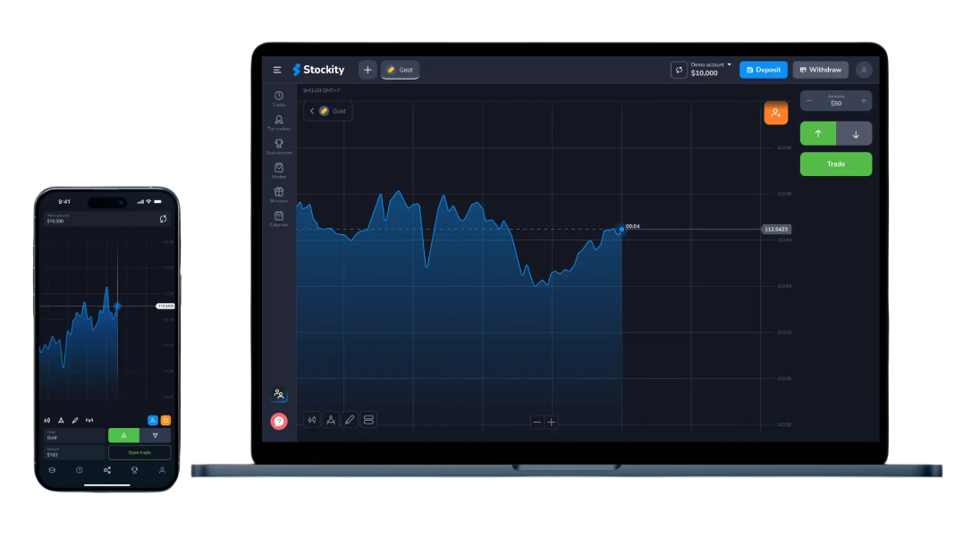Image resolution: width=980 pixels, height=555 pixels.
Task: Open the hamburger menu next to Stockity
Action: 277,70
